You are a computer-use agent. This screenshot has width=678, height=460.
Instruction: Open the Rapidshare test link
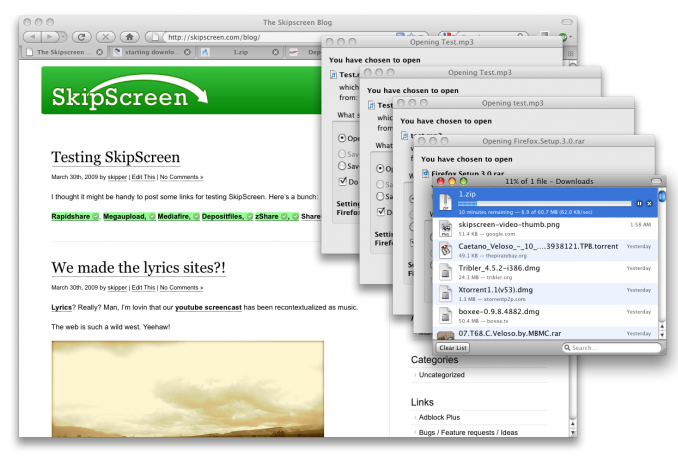tap(70, 216)
